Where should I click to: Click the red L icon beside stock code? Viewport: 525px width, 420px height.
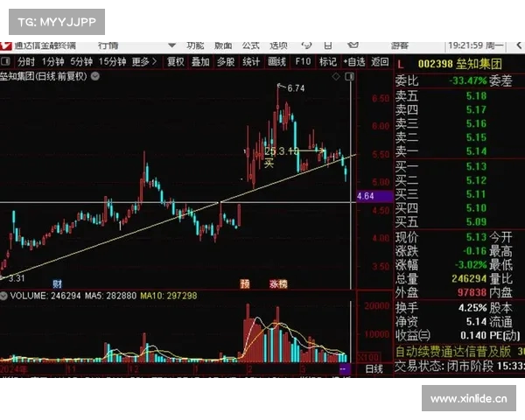(401, 64)
